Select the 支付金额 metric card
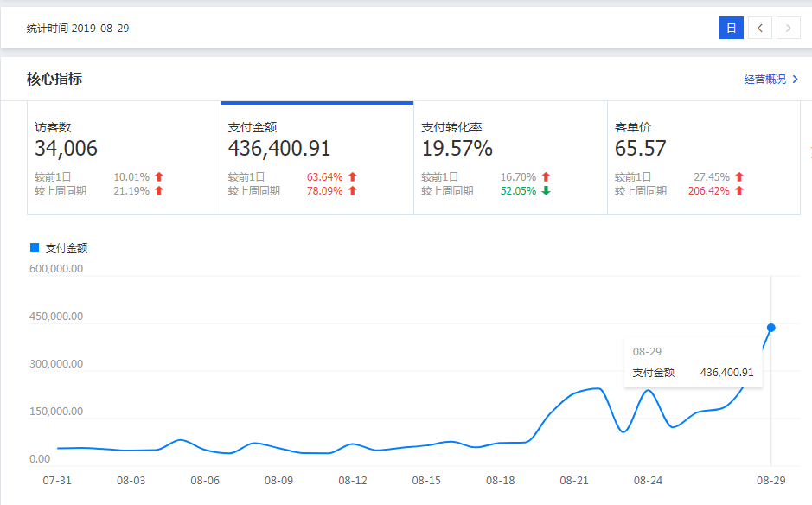Screen dimensions: 812x505 pyautogui.click(x=316, y=158)
